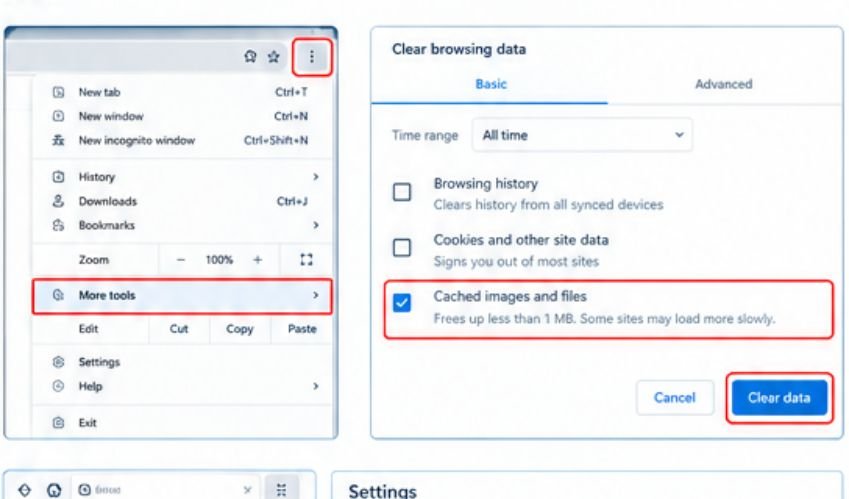Click the Help menu icon
Viewport: 849px width, 499px height.
click(58, 386)
